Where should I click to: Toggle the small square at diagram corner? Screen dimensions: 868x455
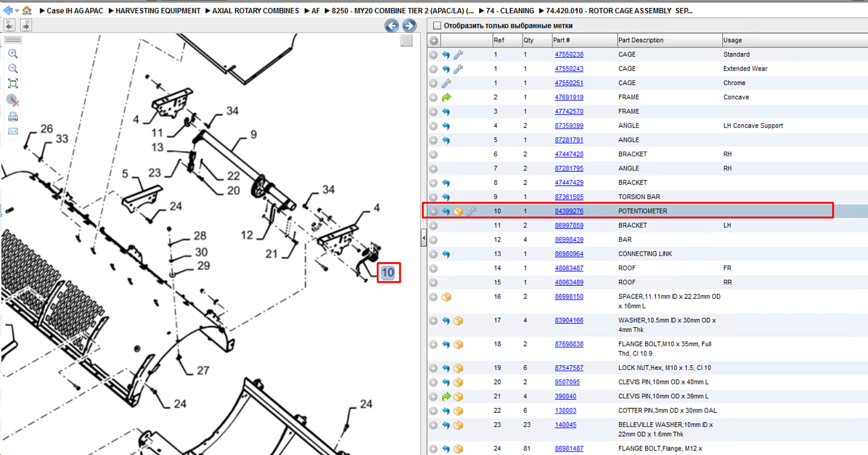[407, 40]
